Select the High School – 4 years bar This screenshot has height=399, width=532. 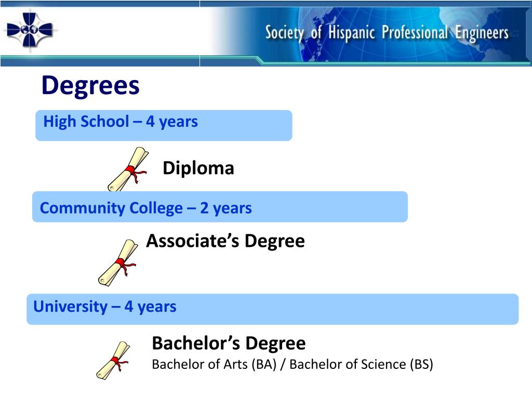(x=164, y=125)
